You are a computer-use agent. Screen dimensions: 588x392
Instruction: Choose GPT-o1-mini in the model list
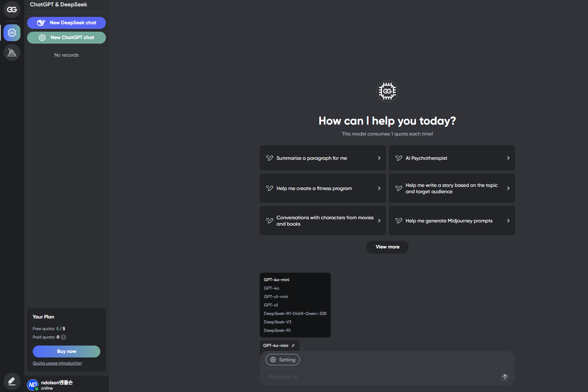pos(276,297)
